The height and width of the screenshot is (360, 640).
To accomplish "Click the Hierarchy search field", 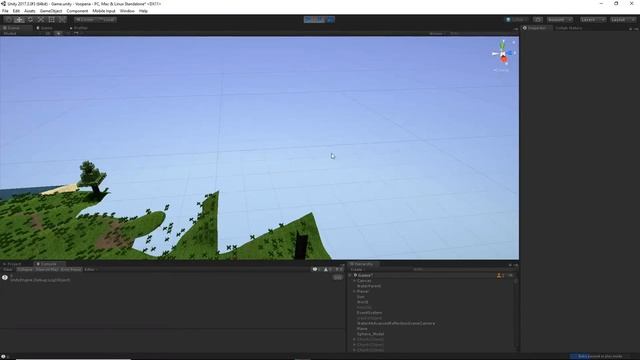I will pyautogui.click(x=462, y=270).
